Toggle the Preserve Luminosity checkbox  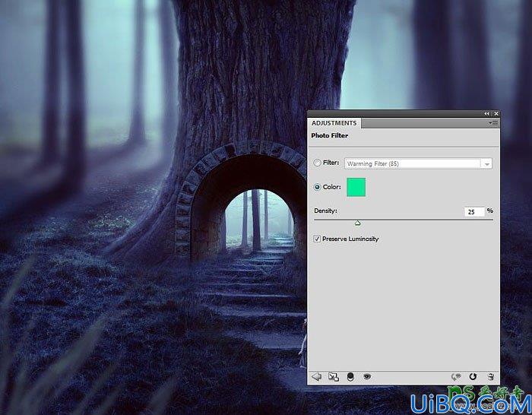coord(317,239)
